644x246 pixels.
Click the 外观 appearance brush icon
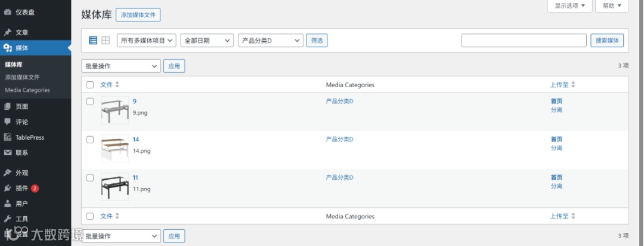[x=7, y=173]
